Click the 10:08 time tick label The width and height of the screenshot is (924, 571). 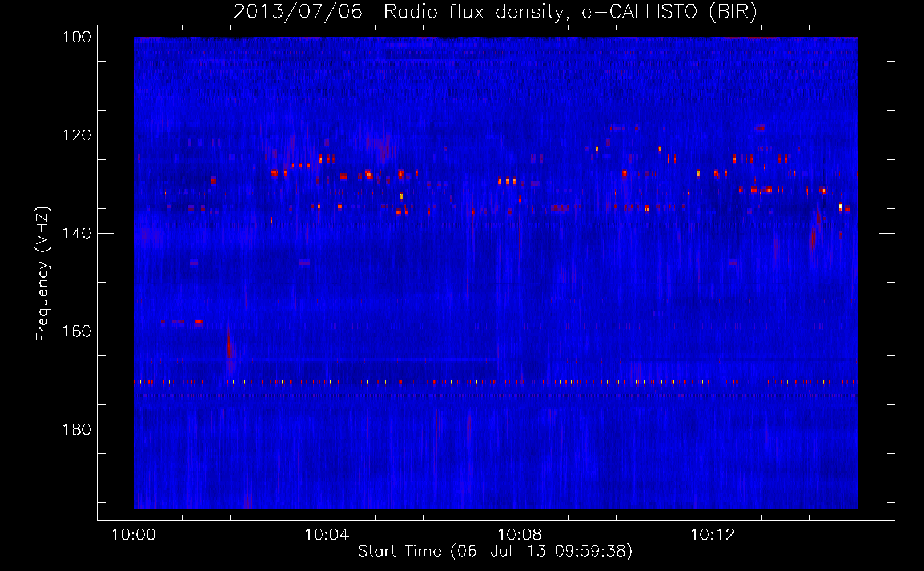click(520, 535)
